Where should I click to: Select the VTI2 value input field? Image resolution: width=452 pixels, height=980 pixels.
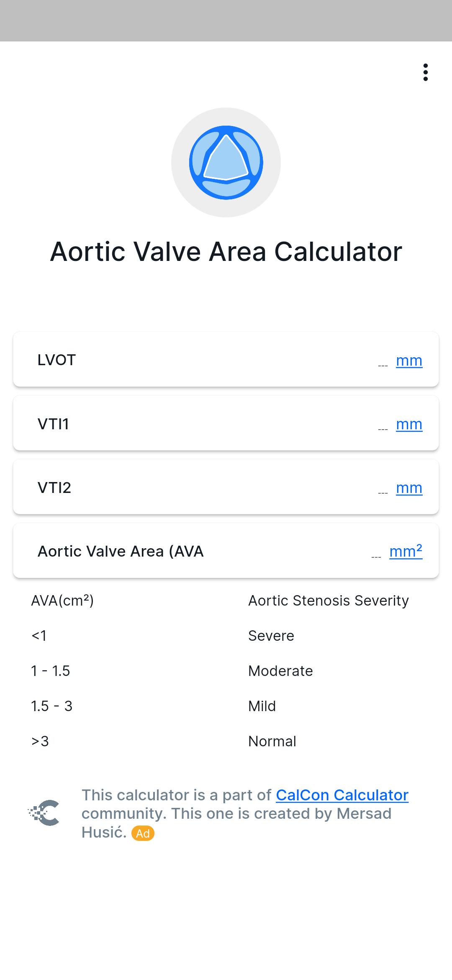383,491
